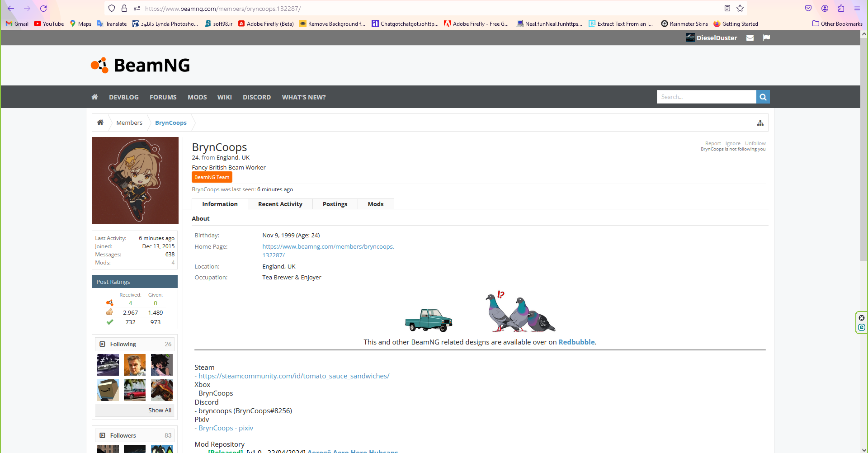Report this profile
Viewport: 868px width, 453px height.
click(x=713, y=143)
